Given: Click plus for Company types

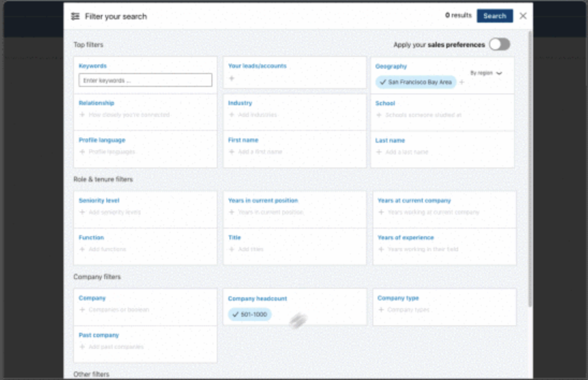Looking at the screenshot, I should (x=381, y=310).
